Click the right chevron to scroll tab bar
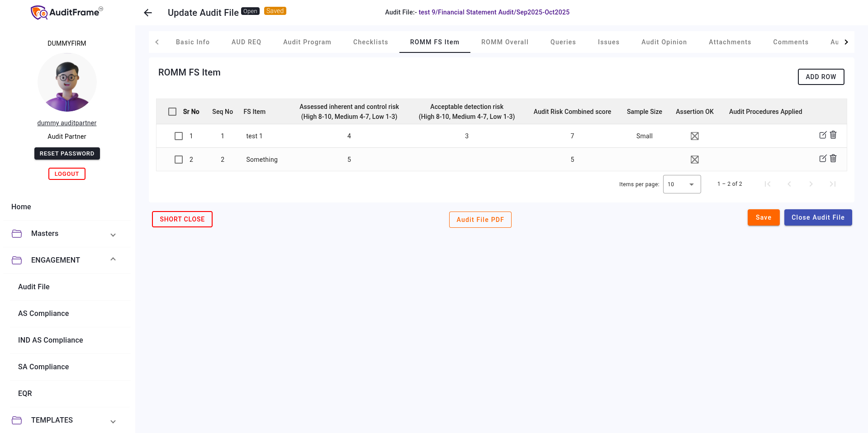 point(846,42)
